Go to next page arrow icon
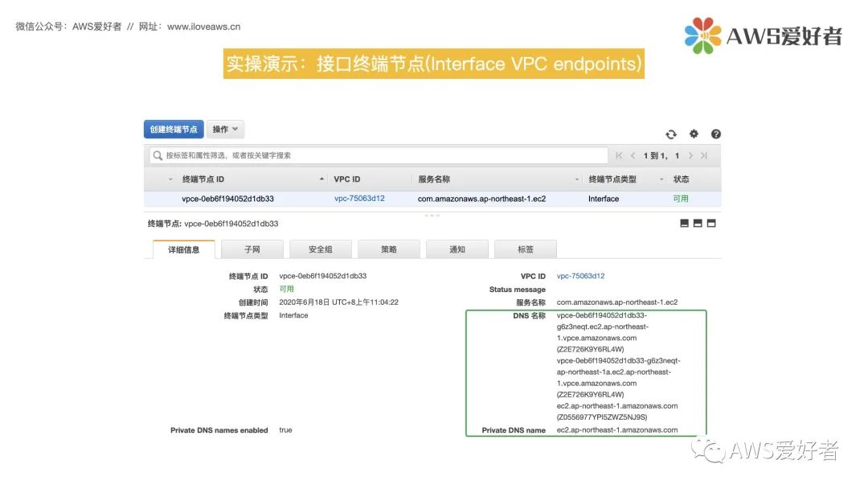868x489 pixels. click(690, 155)
